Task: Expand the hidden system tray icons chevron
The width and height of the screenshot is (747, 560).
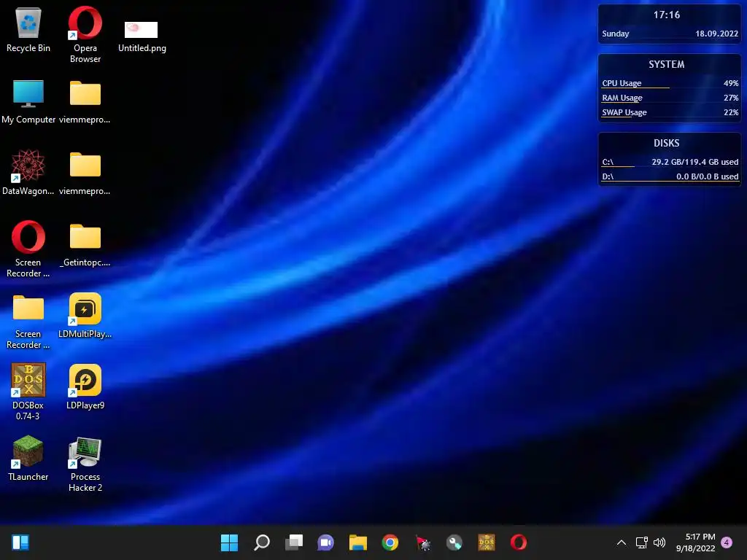Action: click(622, 542)
